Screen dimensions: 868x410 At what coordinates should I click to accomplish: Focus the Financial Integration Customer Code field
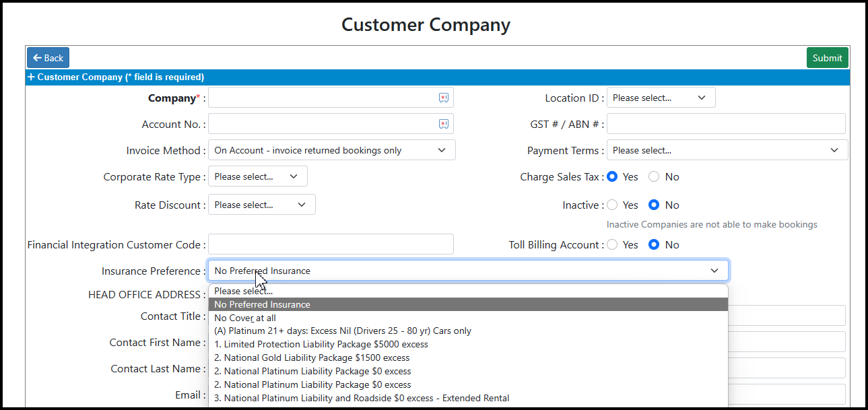pyautogui.click(x=331, y=244)
